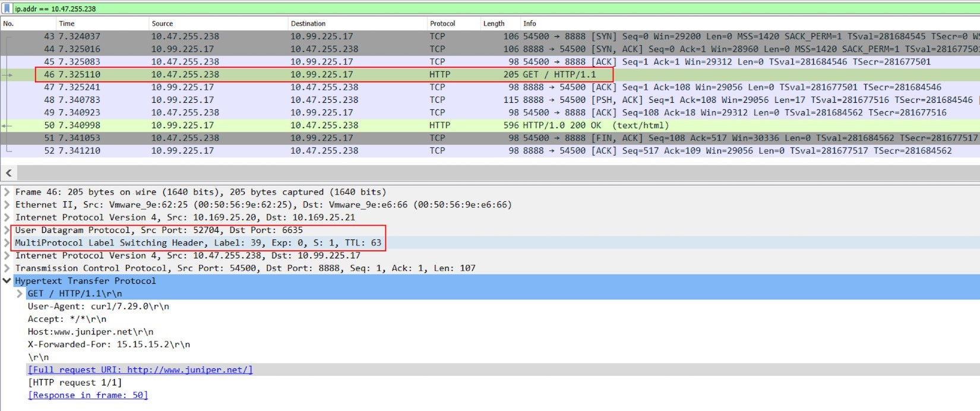The height and width of the screenshot is (411, 980).
Task: Click length value 115 in packet 48
Action: pyautogui.click(x=511, y=100)
